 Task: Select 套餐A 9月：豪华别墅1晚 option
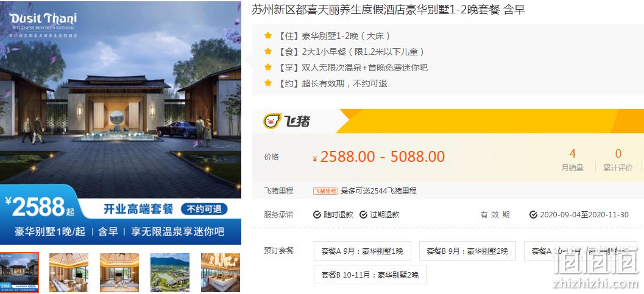[x=363, y=251]
